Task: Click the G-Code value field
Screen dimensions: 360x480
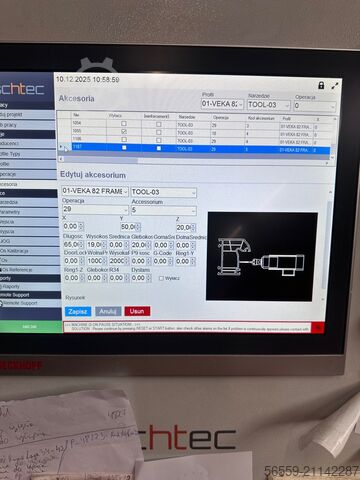Action: (x=163, y=261)
